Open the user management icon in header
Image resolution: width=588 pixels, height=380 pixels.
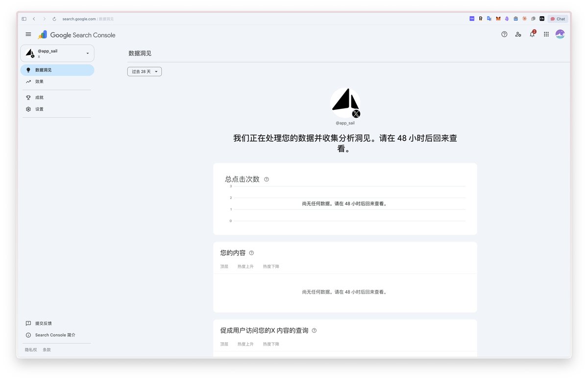point(518,34)
